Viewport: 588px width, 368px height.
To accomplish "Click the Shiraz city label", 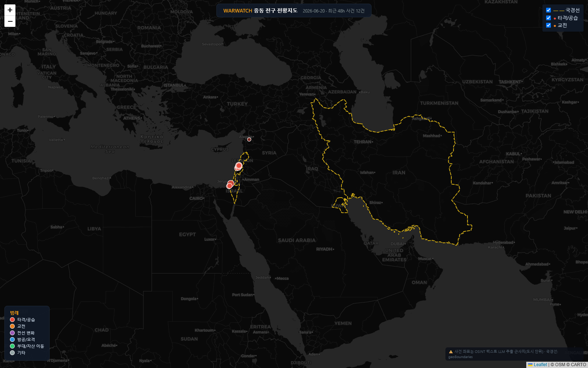I will click(376, 203).
